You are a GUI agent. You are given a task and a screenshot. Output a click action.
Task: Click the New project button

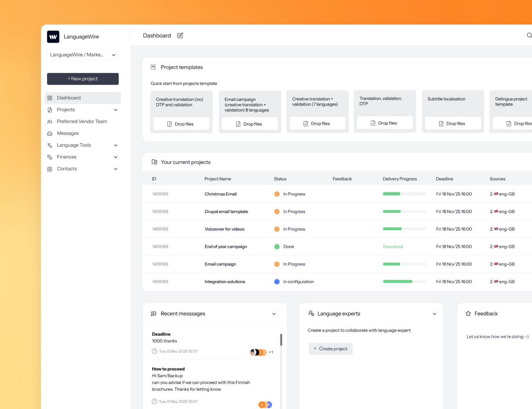coord(83,79)
